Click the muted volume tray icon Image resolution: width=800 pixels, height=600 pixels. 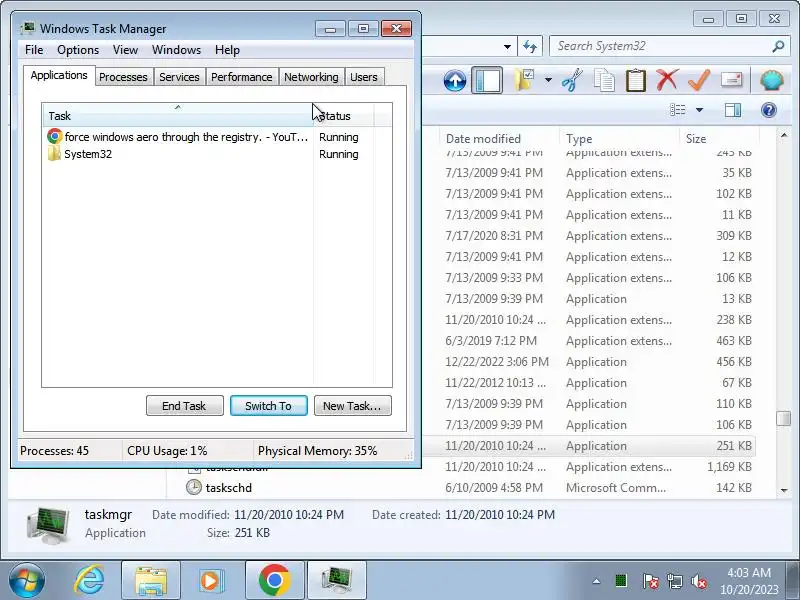[x=698, y=581]
